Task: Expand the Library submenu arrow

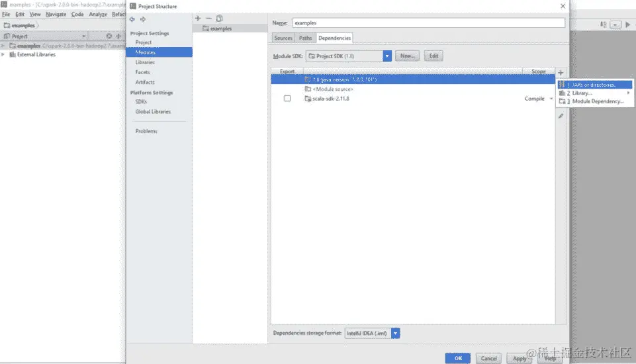Action: [x=628, y=93]
